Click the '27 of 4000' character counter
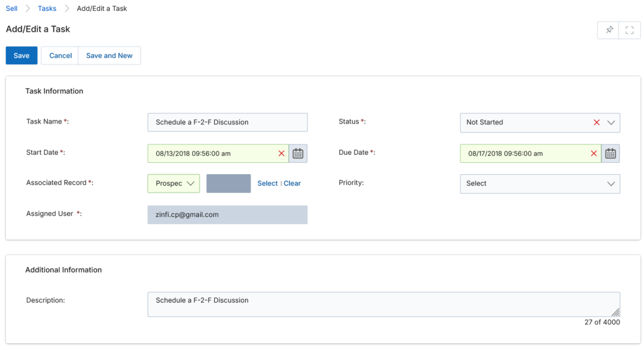 click(x=602, y=322)
